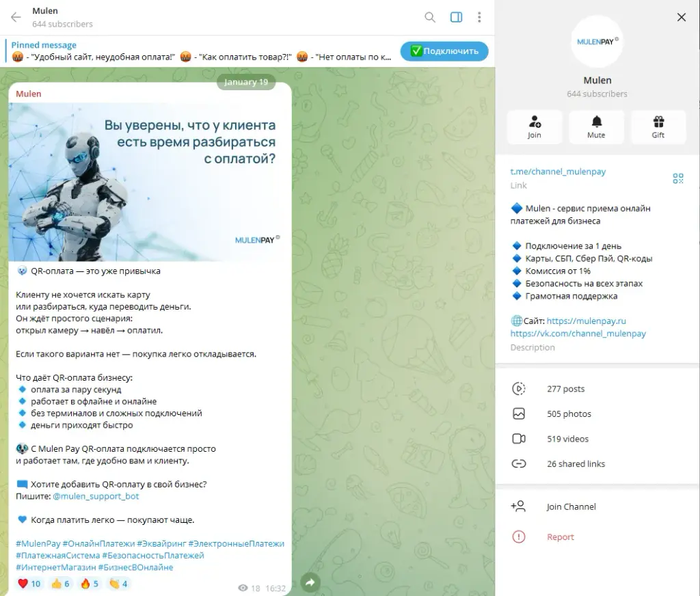Click the #ЭлектронныеПлатежи hashtag
Viewport: 700px width, 596px height.
236,544
